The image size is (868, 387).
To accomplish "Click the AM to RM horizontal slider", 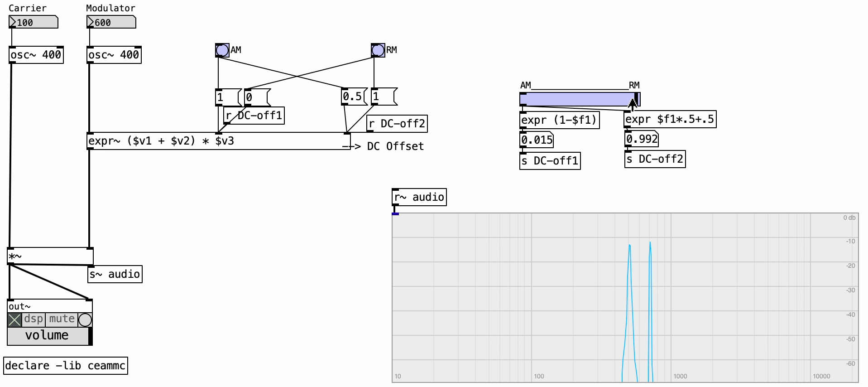I will [x=580, y=99].
